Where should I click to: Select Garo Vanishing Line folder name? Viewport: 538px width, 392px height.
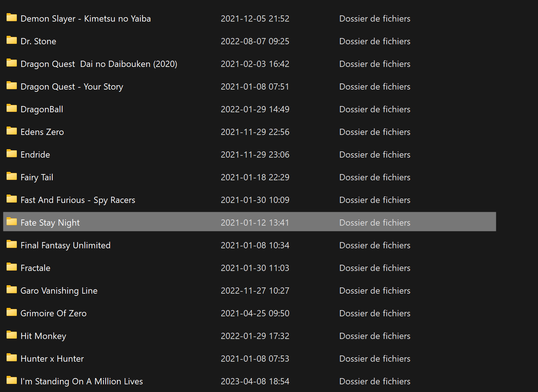coord(59,291)
